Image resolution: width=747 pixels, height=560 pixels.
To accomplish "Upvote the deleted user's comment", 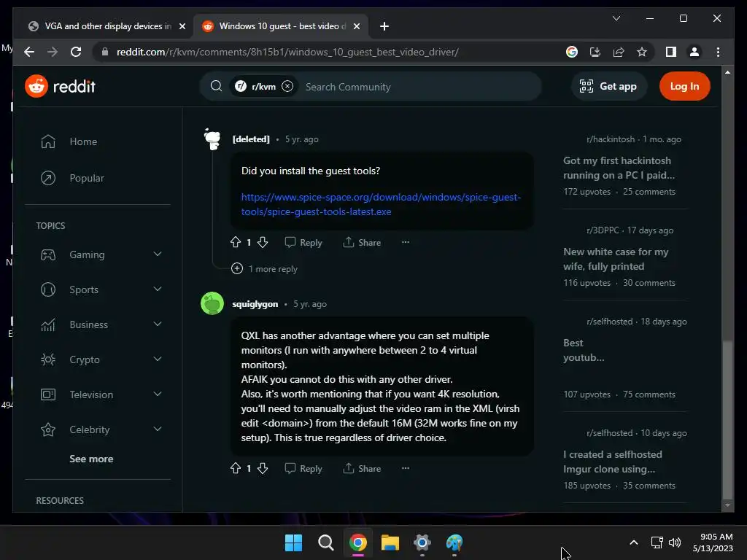I will (x=236, y=242).
